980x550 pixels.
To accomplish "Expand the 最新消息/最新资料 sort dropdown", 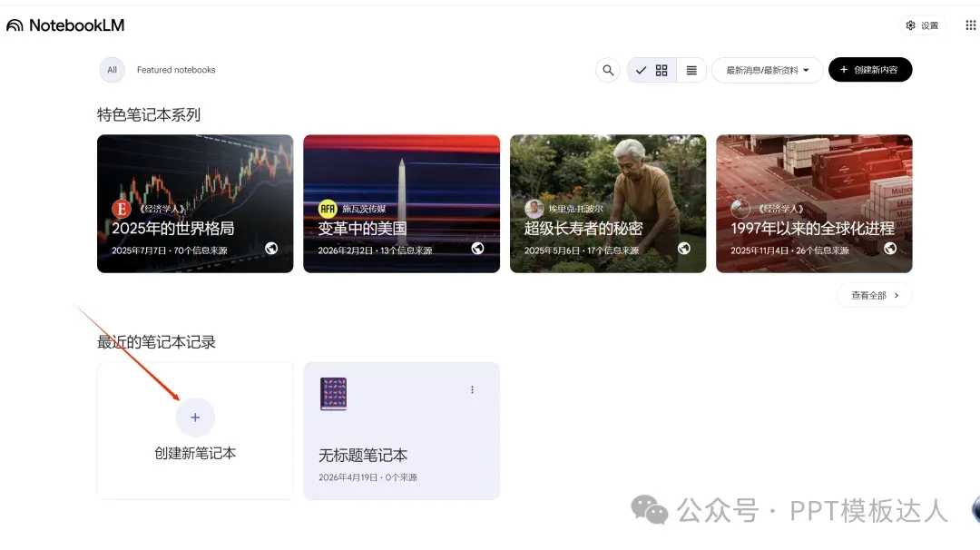I will (767, 70).
